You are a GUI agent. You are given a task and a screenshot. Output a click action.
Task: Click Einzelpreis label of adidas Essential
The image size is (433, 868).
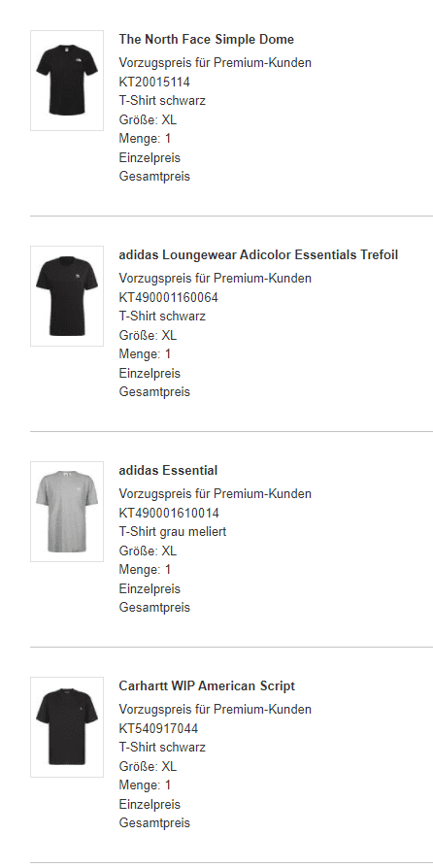click(150, 589)
